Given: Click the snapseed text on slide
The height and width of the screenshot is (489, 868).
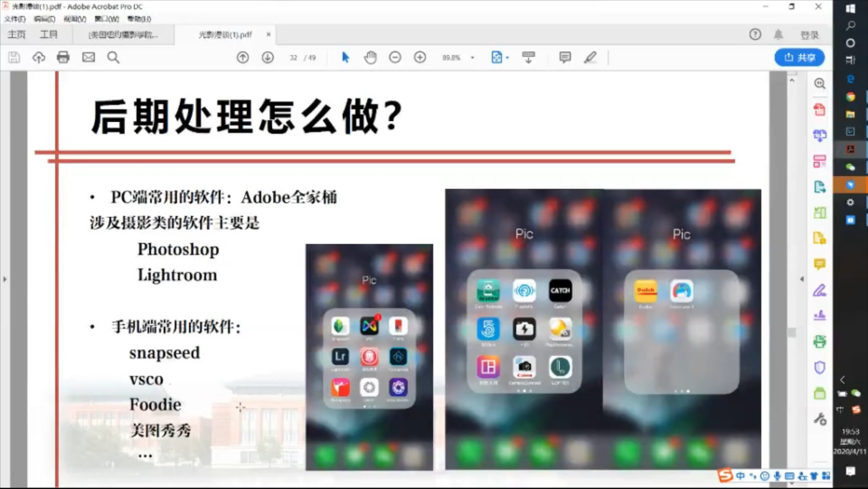Looking at the screenshot, I should pos(165,353).
